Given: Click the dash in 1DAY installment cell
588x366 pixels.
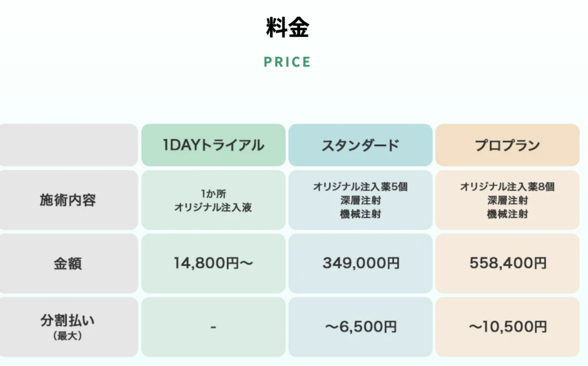Looking at the screenshot, I should (x=213, y=328).
